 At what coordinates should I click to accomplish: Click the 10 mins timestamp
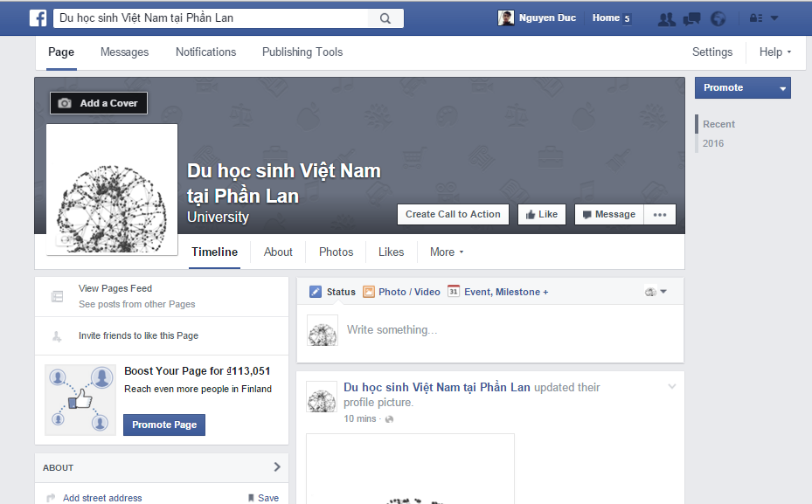(360, 418)
